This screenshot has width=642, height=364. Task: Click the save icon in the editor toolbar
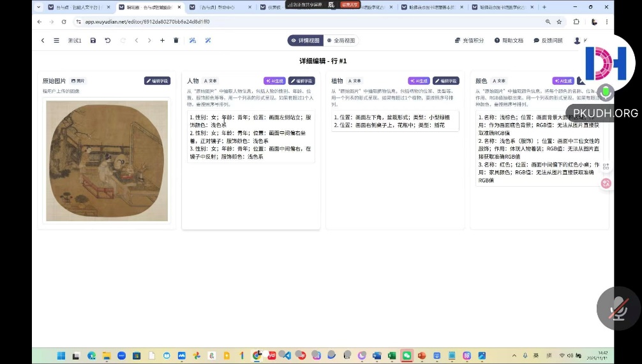pos(93,40)
